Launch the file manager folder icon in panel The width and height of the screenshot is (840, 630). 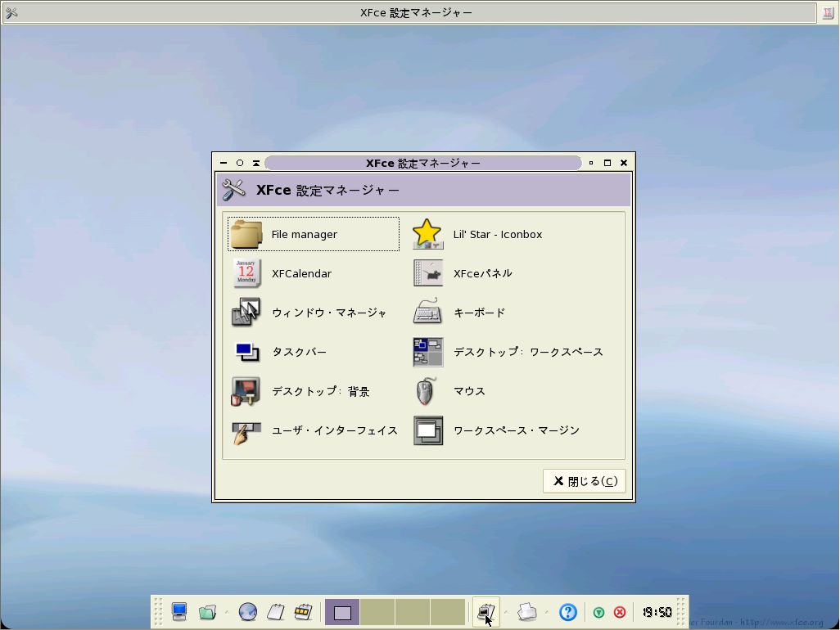[208, 611]
